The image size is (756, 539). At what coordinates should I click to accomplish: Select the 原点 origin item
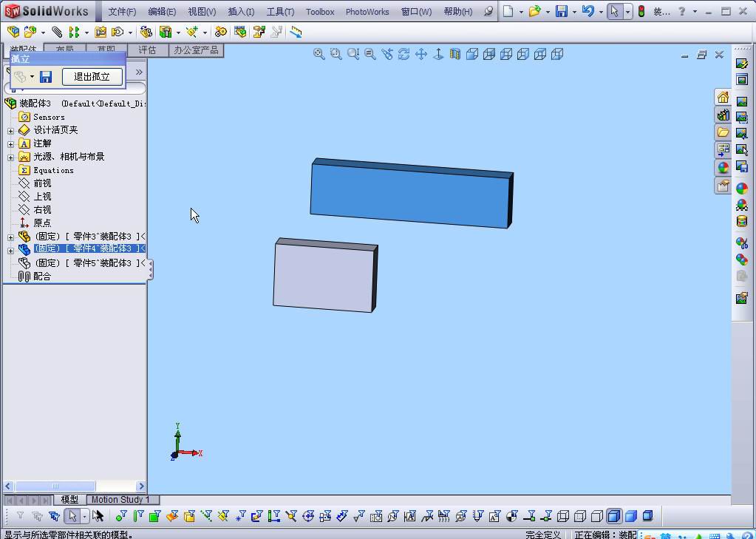42,223
